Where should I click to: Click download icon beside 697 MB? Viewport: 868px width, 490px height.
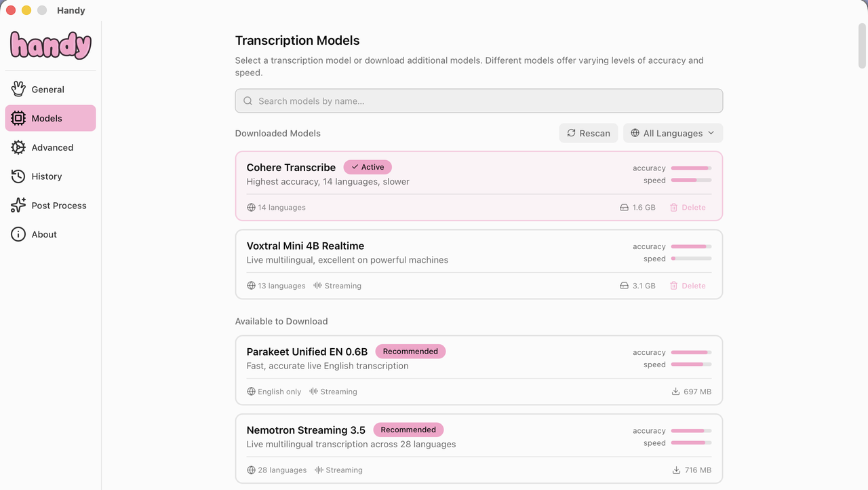pos(675,392)
